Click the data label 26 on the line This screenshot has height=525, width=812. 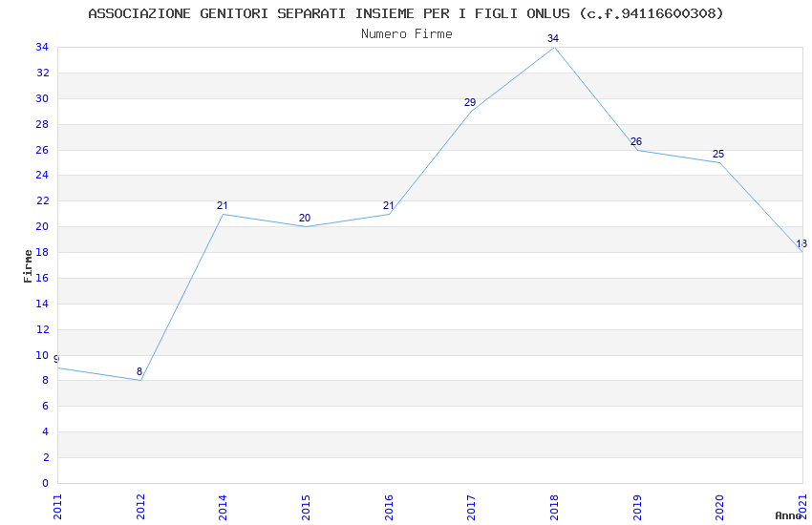click(x=636, y=141)
